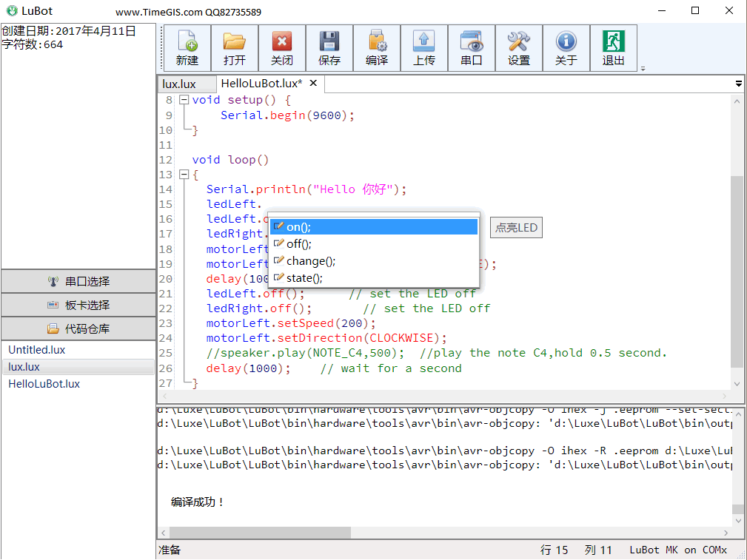The image size is (747, 560).
Task: Click LuBot MK on COMx status
Action: point(678,550)
